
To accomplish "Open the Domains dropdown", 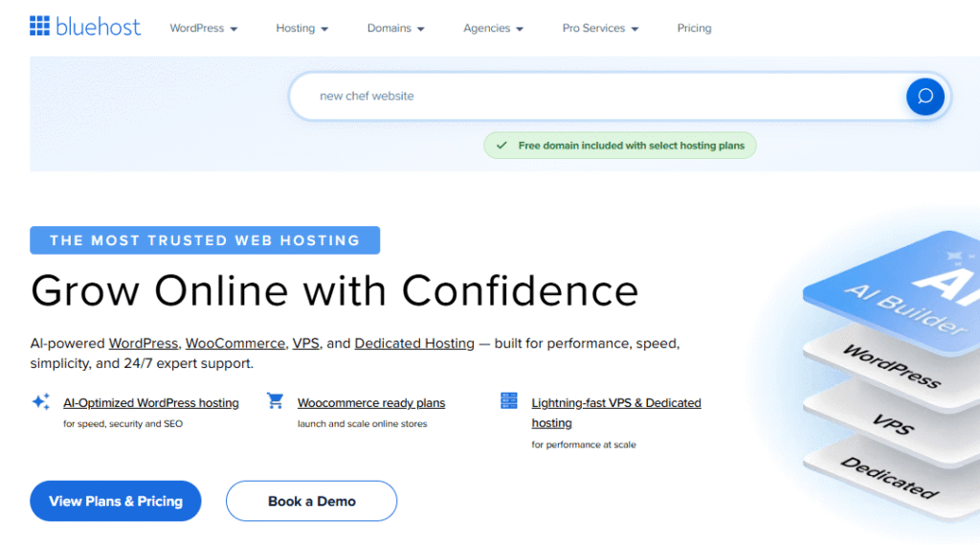I will 395,28.
